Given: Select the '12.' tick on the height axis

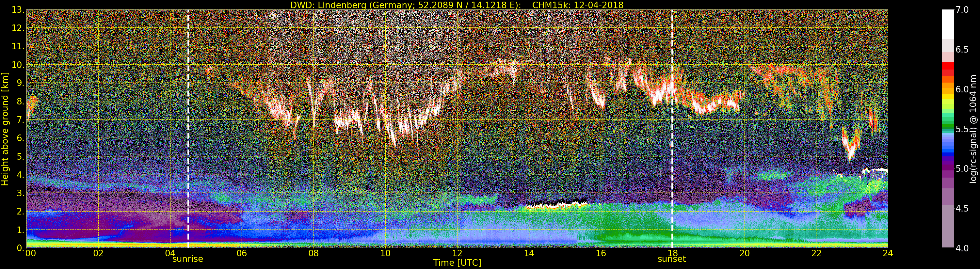Looking at the screenshot, I should (18, 28).
